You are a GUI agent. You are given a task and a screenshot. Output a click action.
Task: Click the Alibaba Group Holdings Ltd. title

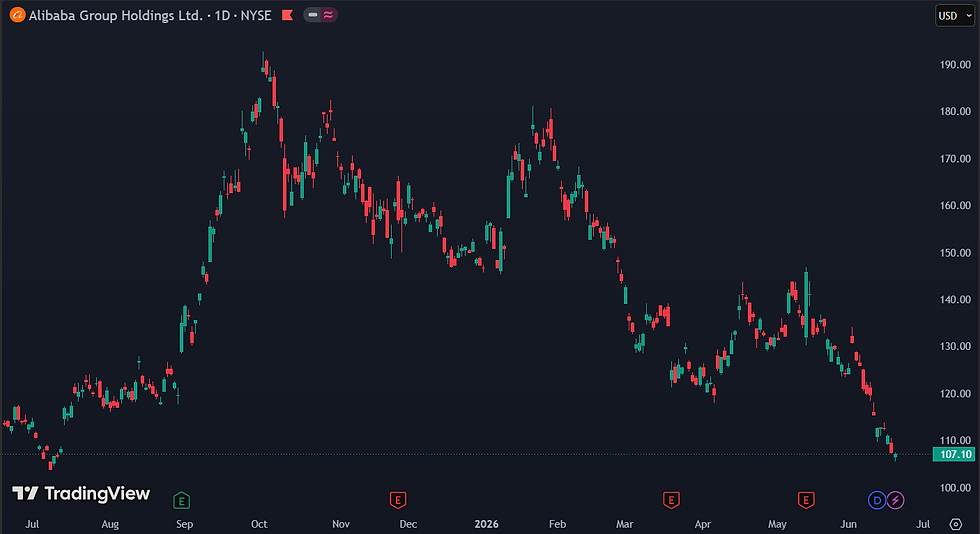pos(116,15)
